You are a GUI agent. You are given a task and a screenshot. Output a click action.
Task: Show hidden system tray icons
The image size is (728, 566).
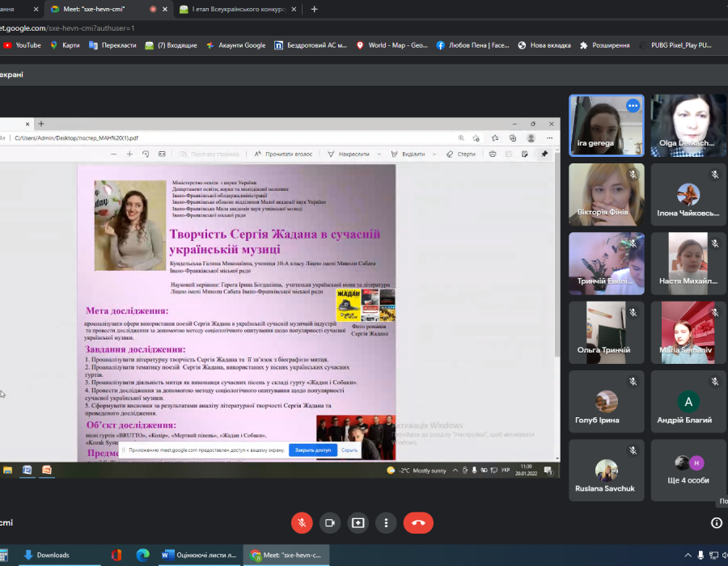pos(688,555)
